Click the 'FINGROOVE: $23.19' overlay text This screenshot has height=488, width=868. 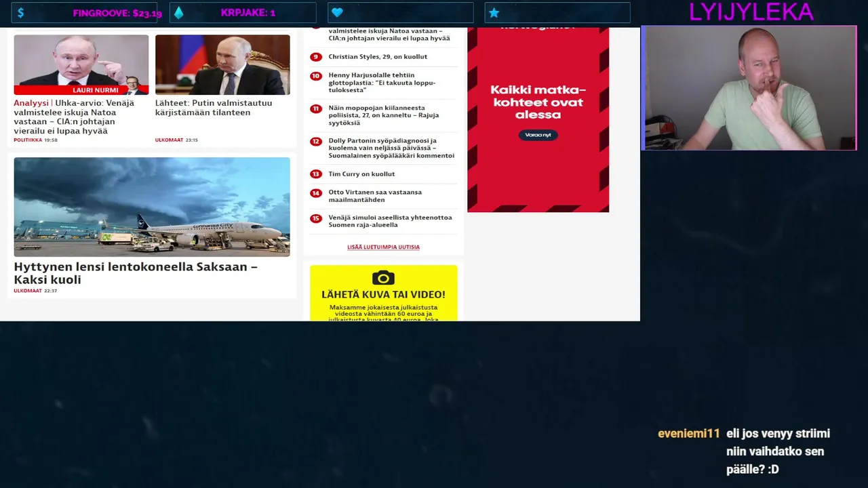[x=117, y=13]
